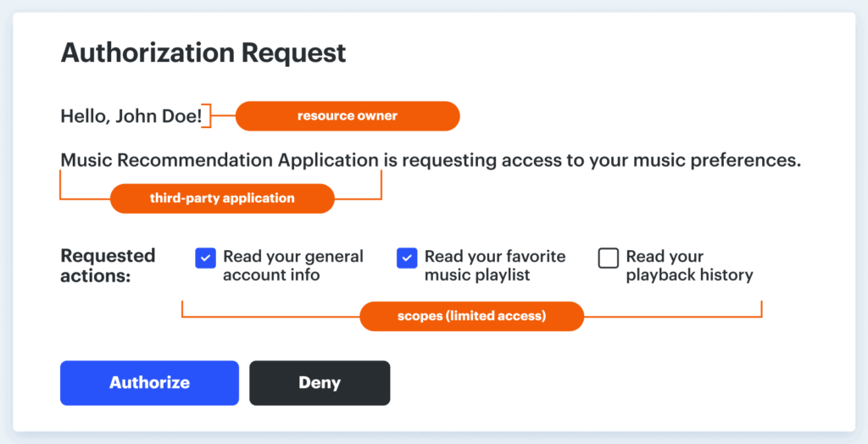Click the orange 'scopes (limited access)' badge
Image resolution: width=868 pixels, height=444 pixels.
point(471,316)
